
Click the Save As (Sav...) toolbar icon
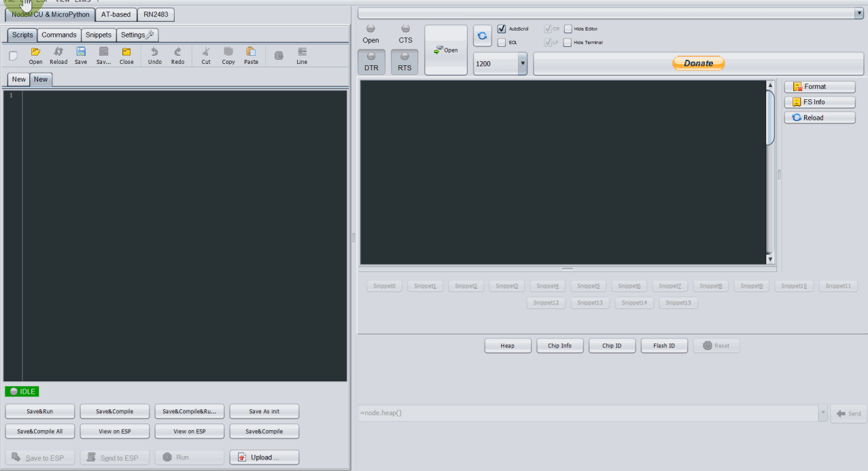click(103, 56)
